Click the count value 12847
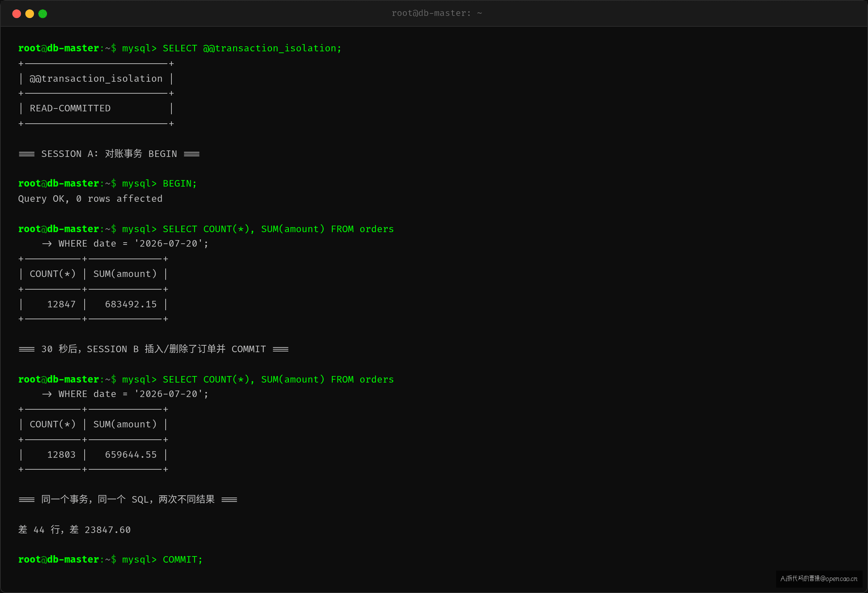 click(x=61, y=304)
